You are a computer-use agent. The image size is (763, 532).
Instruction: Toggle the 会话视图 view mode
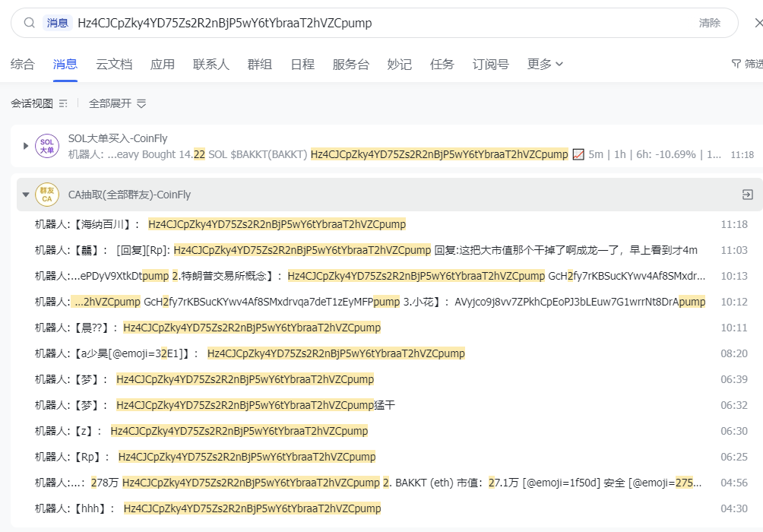39,103
